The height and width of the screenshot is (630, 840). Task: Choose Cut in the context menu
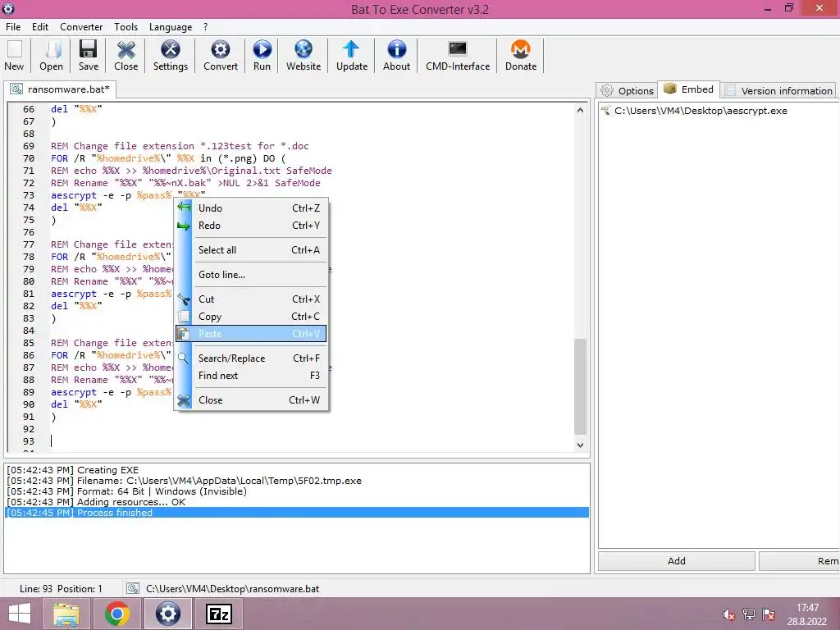(251, 299)
